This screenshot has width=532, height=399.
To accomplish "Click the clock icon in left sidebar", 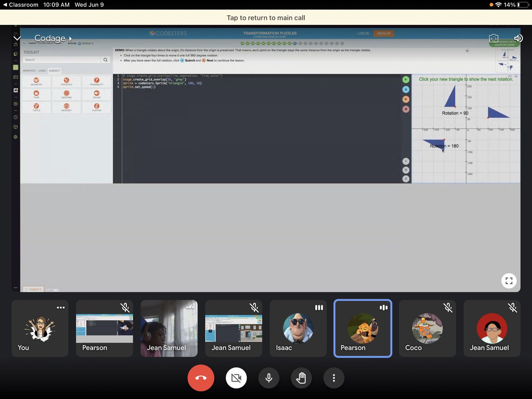I will pos(16,117).
